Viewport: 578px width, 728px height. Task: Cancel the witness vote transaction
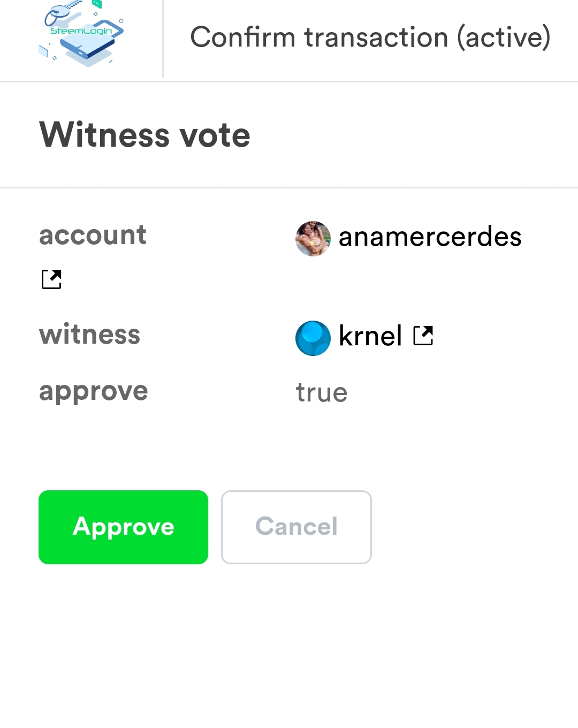click(296, 527)
